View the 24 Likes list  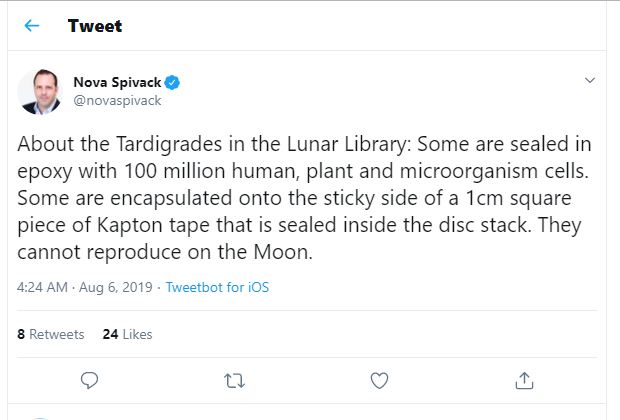click(127, 334)
